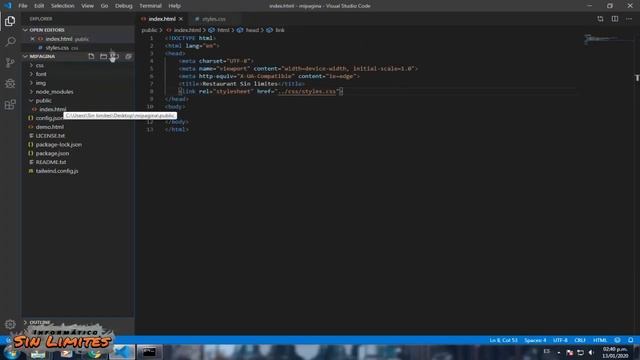Open the command prompt taskbar button
The width and height of the screenshot is (640, 360).
149,352
